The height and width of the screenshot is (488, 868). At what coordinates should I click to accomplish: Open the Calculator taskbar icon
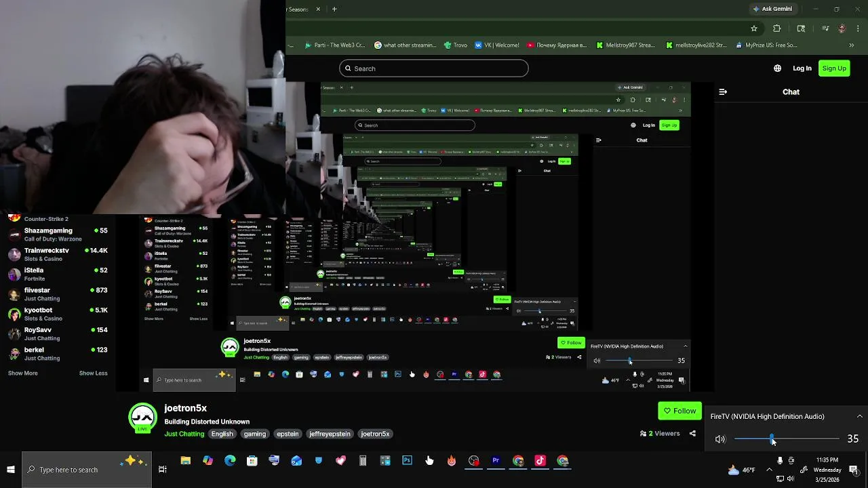(363, 461)
